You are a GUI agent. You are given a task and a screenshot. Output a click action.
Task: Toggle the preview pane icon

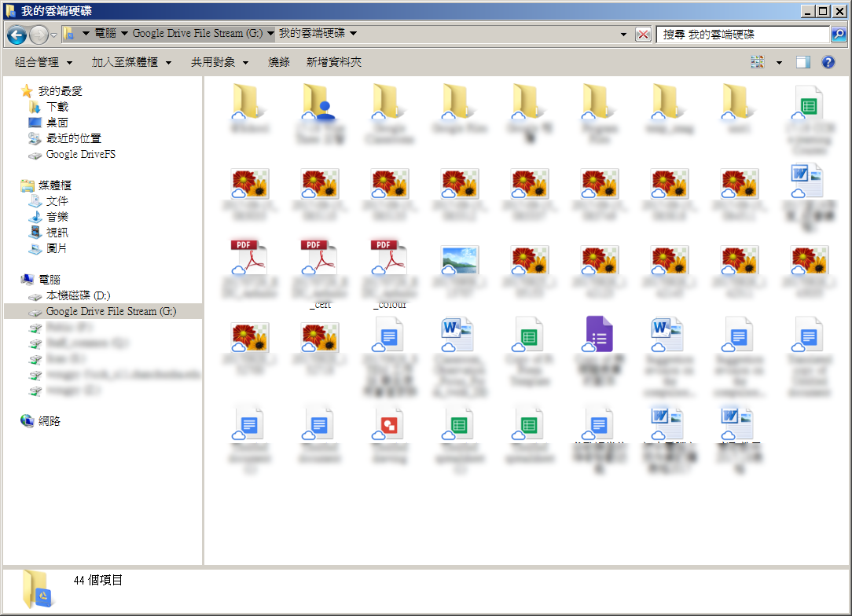[x=802, y=62]
